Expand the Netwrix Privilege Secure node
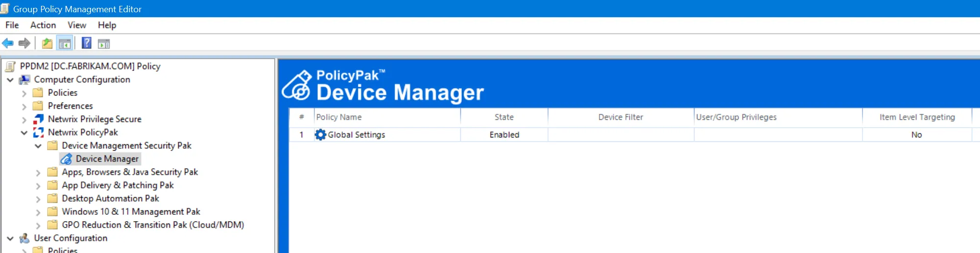Image resolution: width=980 pixels, height=253 pixels. pyautogui.click(x=24, y=119)
